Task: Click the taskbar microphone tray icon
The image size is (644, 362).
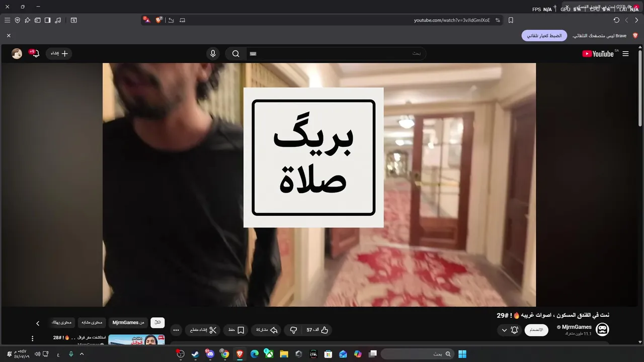Action: click(x=71, y=354)
